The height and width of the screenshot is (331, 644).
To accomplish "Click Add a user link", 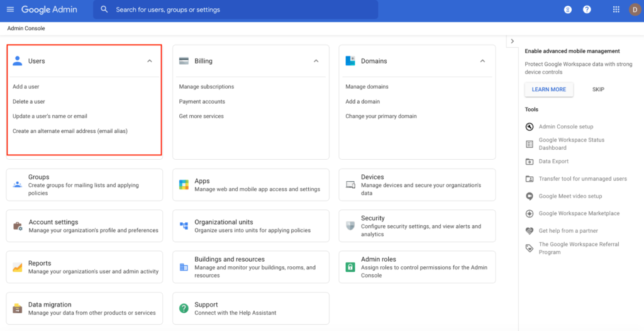I will (26, 87).
